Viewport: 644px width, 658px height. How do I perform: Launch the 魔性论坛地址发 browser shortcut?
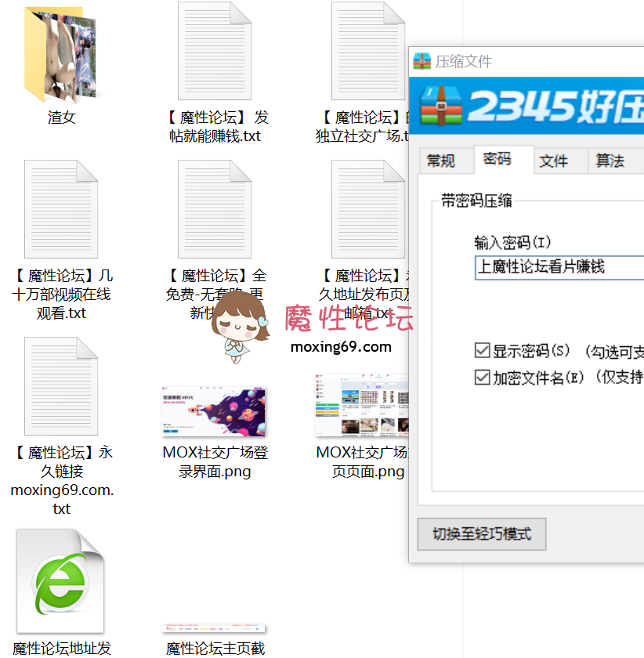60,580
